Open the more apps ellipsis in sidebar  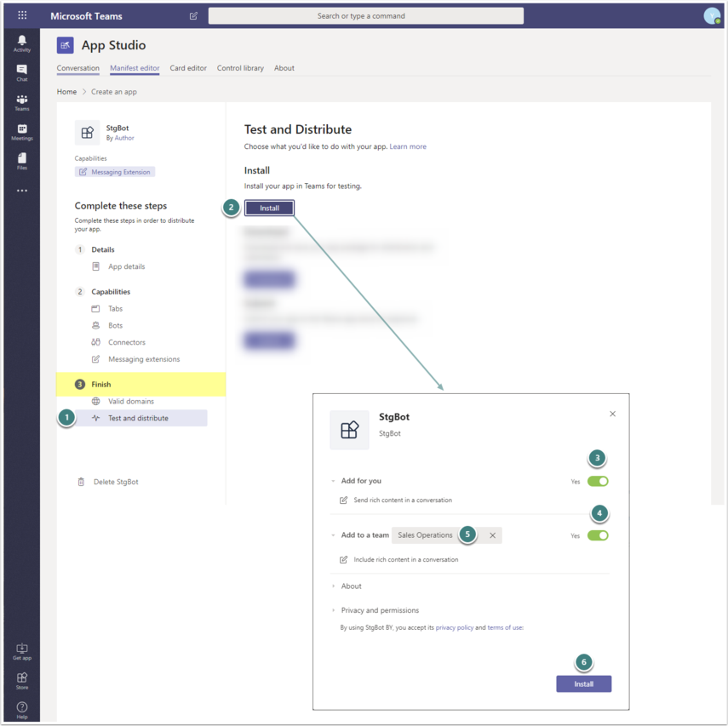[22, 191]
